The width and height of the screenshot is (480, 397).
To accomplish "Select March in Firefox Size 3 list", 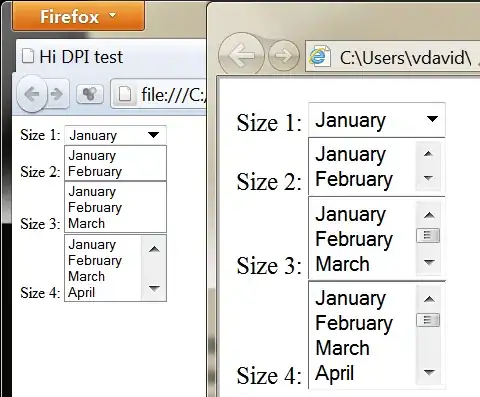I will coord(87,223).
